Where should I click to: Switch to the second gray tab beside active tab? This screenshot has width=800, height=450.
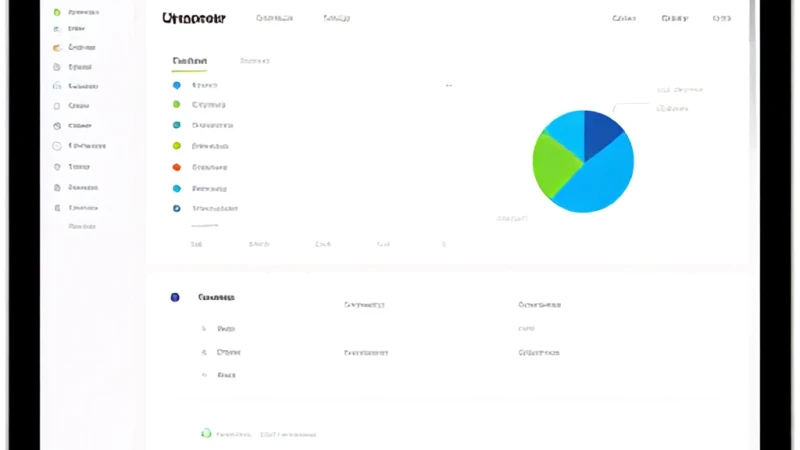click(x=255, y=61)
